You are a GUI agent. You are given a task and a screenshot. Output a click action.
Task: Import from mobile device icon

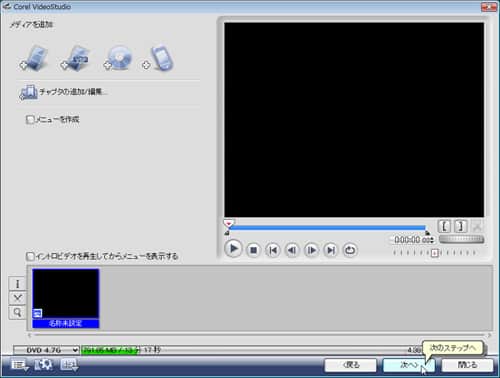159,59
